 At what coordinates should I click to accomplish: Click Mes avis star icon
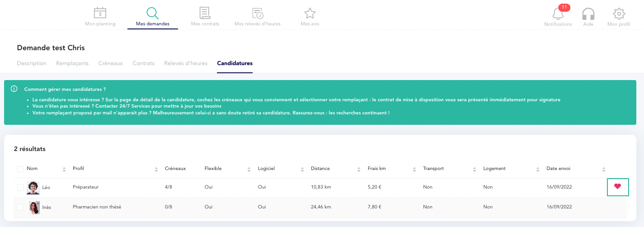click(310, 13)
